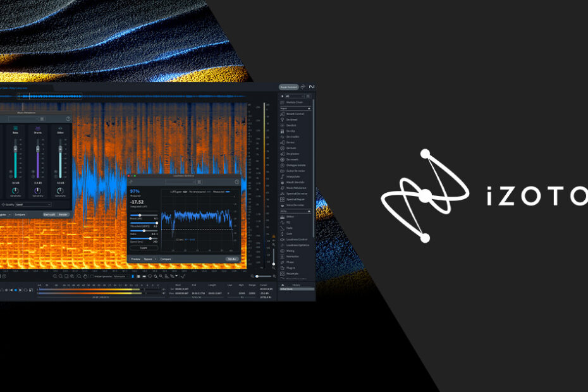This screenshot has width=588, height=392.
Task: Click help icon in Loudness Optimize window
Action: [237, 181]
